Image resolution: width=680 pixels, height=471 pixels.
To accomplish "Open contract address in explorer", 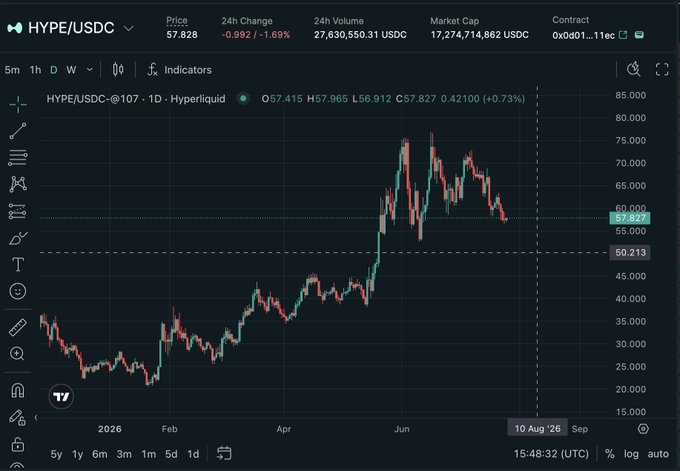I will click(623, 35).
